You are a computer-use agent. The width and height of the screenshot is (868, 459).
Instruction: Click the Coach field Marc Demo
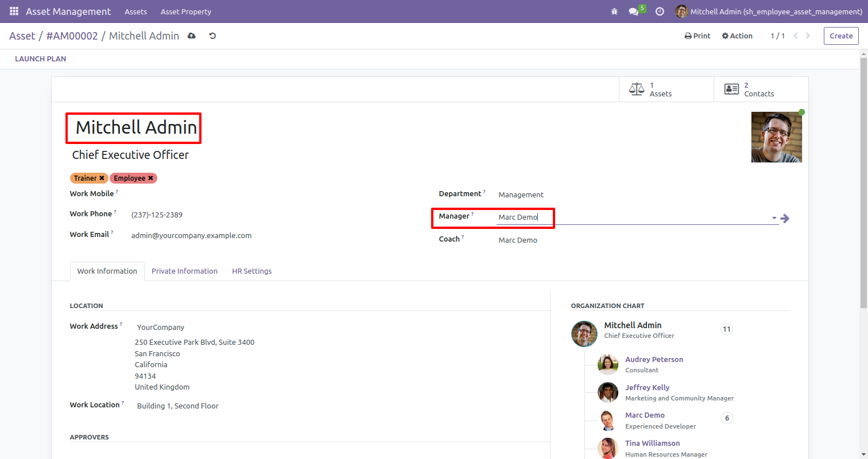[x=518, y=240]
